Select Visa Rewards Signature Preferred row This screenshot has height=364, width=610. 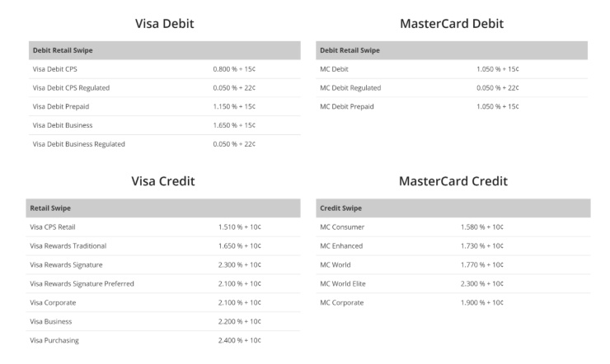(x=82, y=283)
